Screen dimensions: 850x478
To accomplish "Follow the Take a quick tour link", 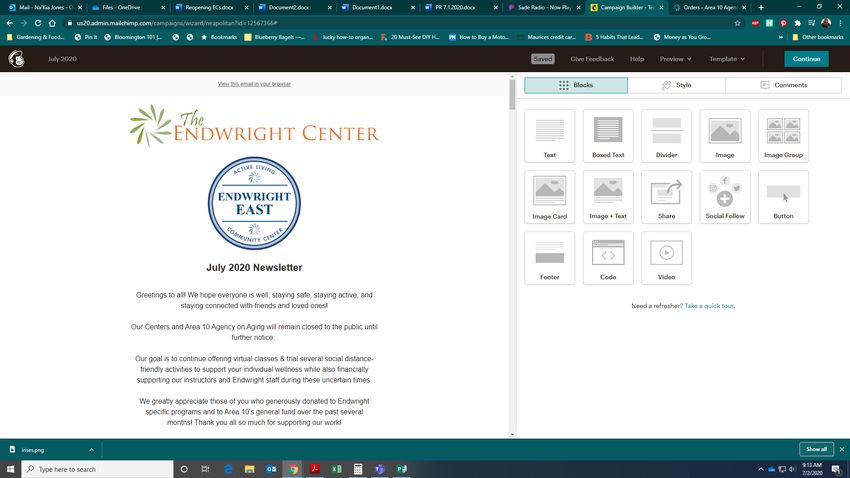I will (x=709, y=306).
